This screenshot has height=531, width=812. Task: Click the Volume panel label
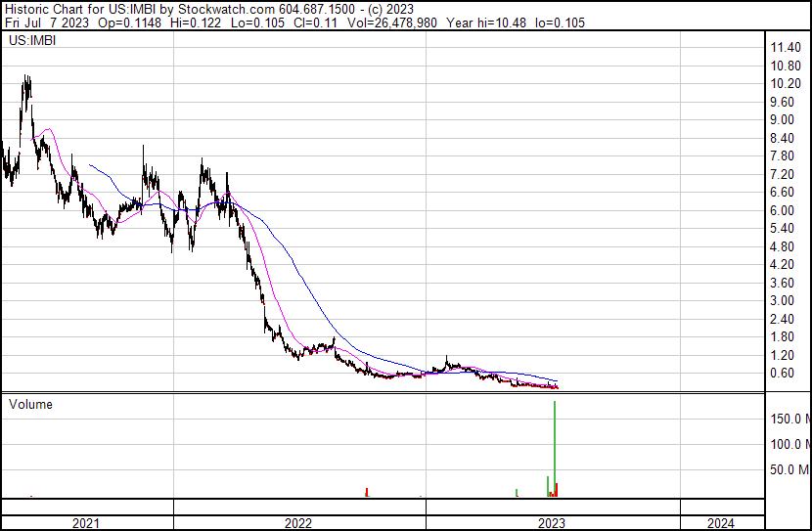[x=31, y=404]
